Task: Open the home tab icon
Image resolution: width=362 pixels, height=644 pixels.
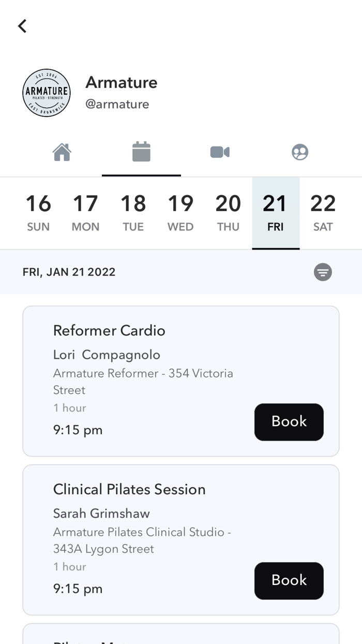Action: (x=62, y=152)
